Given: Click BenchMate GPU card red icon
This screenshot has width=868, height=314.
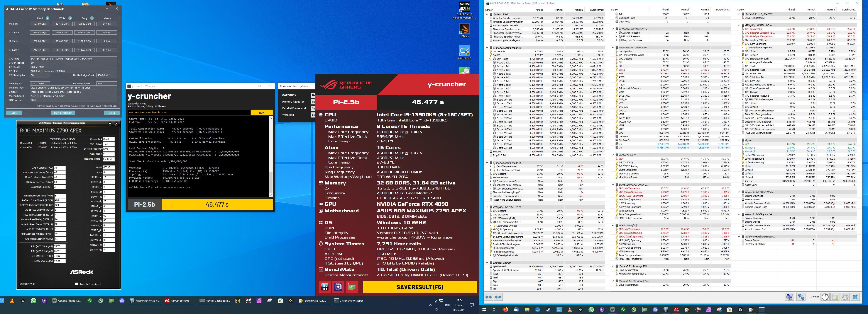Looking at the screenshot, I should [352, 287].
